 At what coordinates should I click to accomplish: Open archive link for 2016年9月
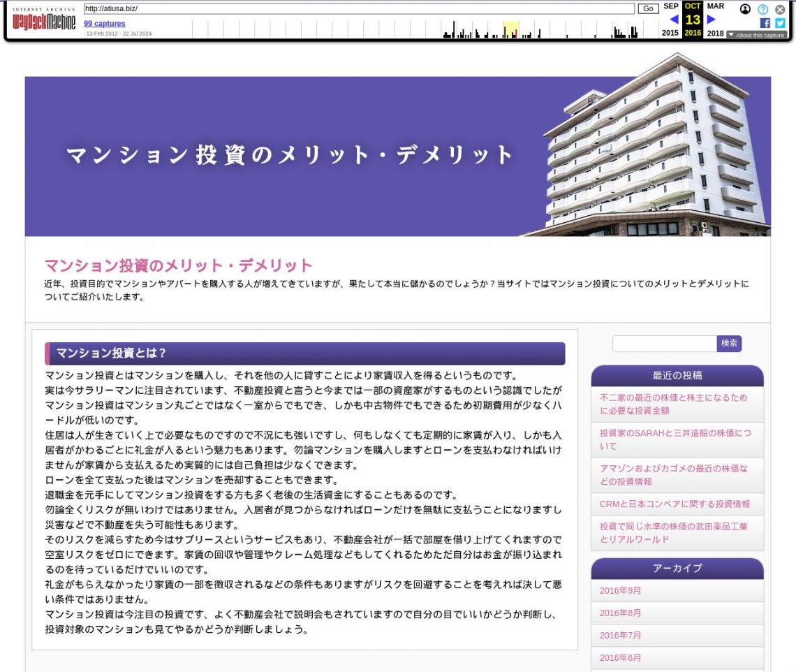[620, 591]
